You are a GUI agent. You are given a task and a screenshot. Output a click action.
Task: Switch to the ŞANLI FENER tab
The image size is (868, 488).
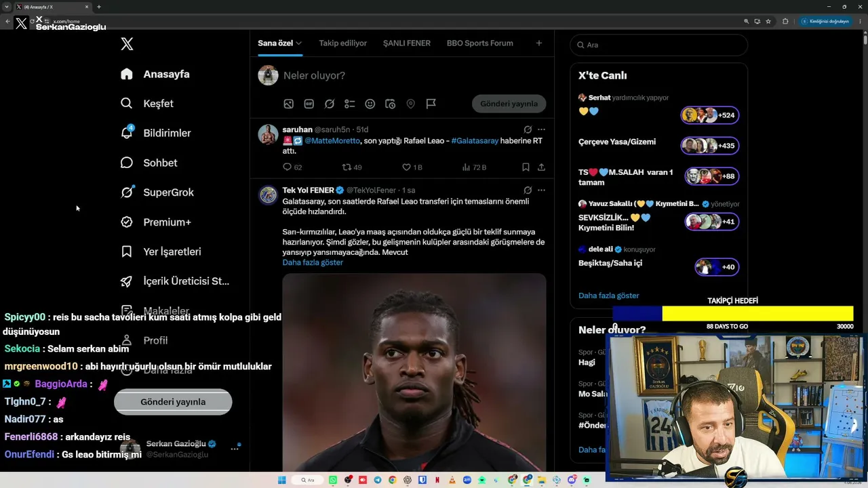pyautogui.click(x=407, y=43)
